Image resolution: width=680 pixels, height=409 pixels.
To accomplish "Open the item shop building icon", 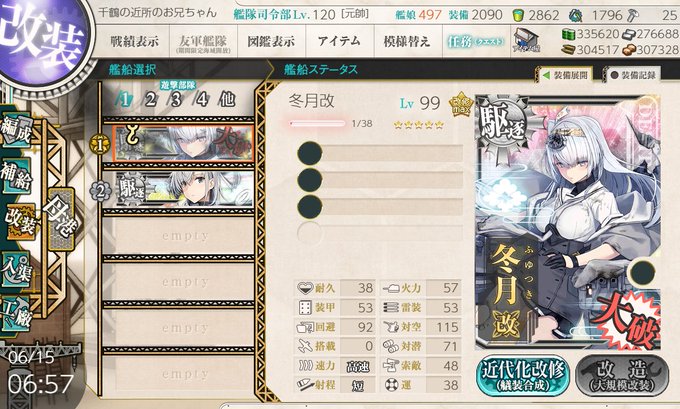I will (526, 40).
